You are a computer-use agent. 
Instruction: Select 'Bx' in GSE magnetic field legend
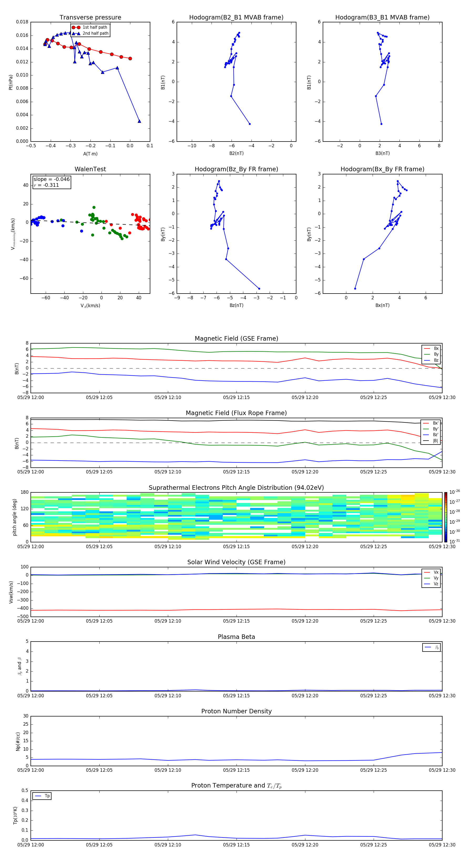431,349
